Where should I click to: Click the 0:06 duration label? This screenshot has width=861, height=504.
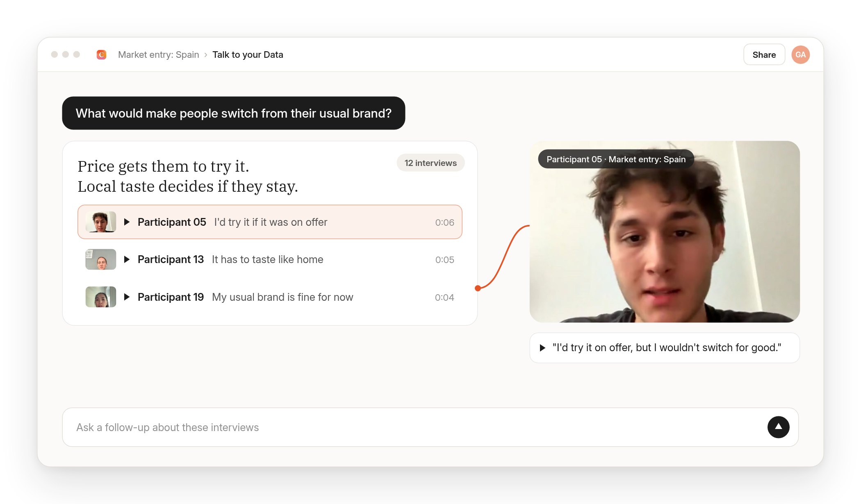[444, 222]
